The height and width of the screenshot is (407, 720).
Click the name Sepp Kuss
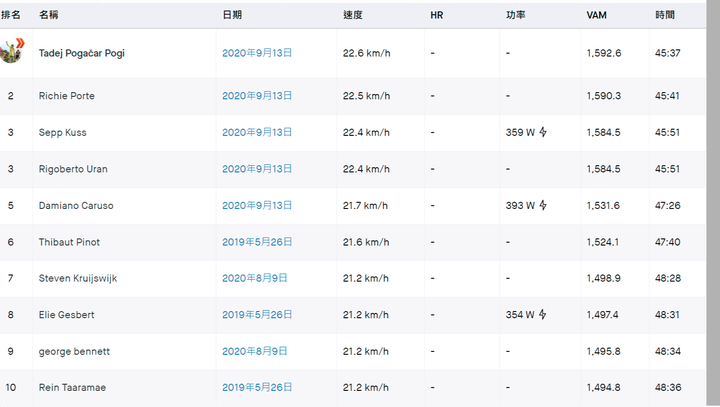[62, 132]
